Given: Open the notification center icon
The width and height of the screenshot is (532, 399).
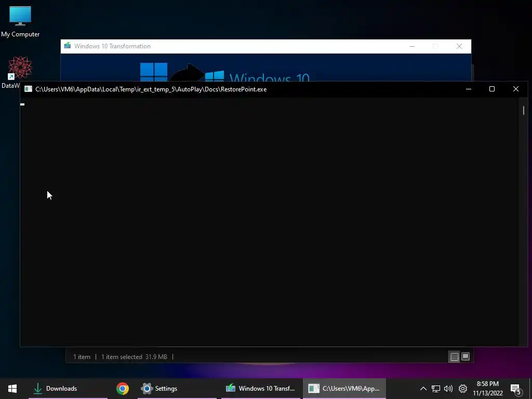Looking at the screenshot, I should (515, 389).
